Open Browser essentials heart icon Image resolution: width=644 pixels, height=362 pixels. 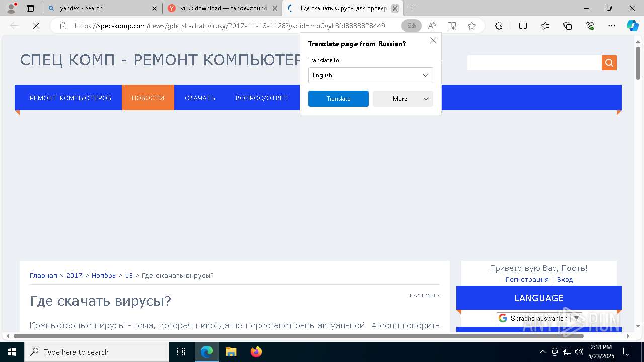tap(590, 26)
